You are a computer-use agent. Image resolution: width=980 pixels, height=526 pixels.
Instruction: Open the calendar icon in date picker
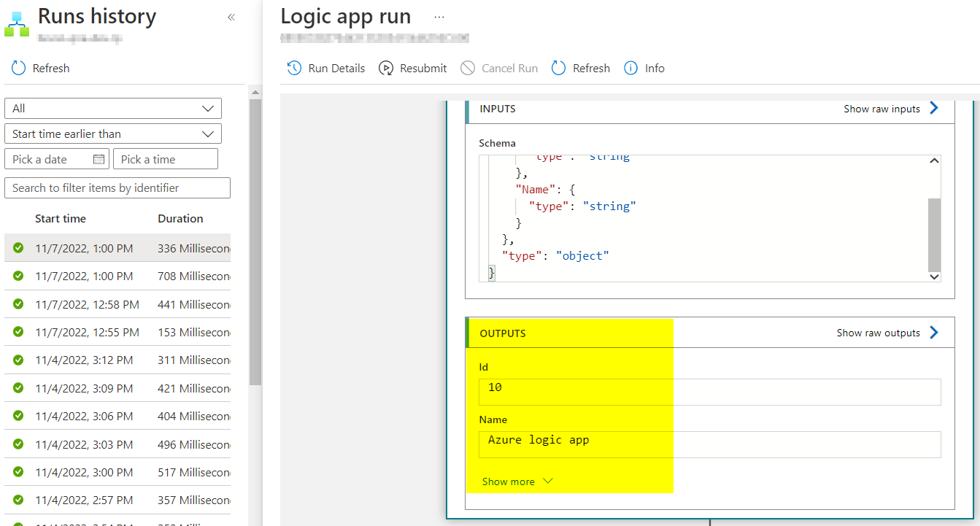coord(99,159)
